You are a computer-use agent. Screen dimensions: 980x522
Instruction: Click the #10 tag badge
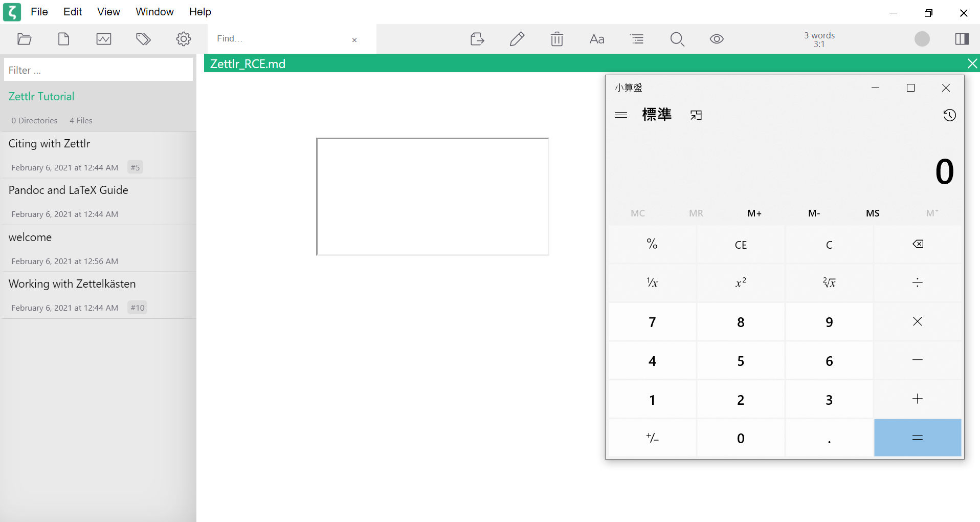coord(137,308)
